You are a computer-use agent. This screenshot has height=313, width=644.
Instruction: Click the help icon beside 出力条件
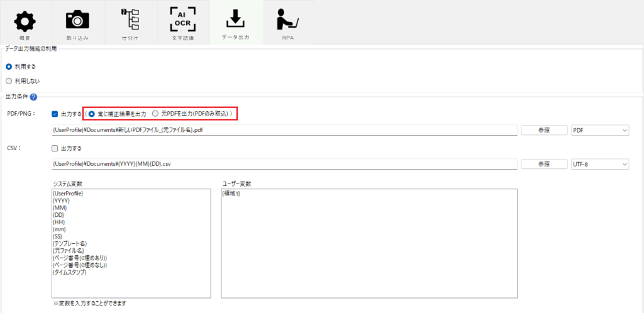[33, 97]
